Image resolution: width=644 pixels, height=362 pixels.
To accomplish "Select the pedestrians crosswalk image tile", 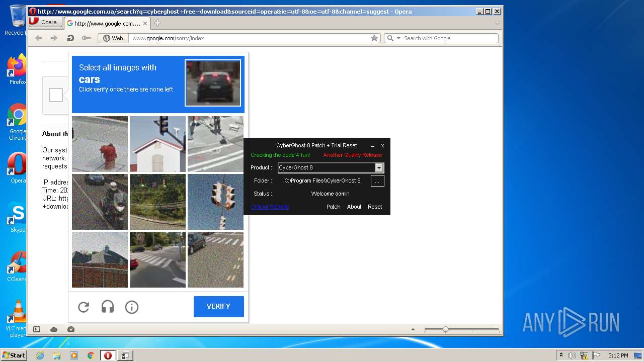I will [215, 144].
